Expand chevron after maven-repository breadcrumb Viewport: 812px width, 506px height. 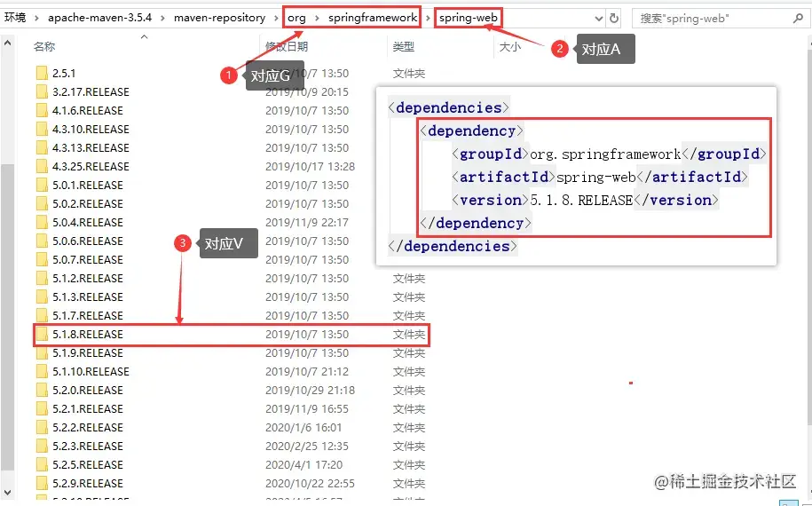click(276, 18)
